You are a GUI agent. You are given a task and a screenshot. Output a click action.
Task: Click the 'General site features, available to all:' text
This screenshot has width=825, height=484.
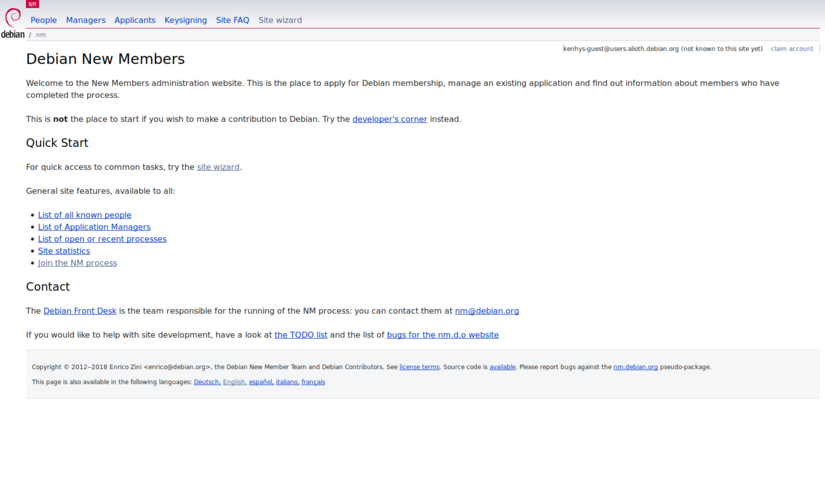(100, 191)
